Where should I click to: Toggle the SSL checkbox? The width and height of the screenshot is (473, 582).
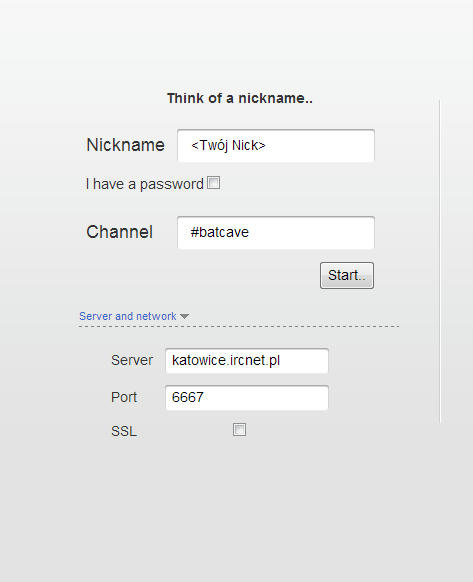pyautogui.click(x=239, y=430)
